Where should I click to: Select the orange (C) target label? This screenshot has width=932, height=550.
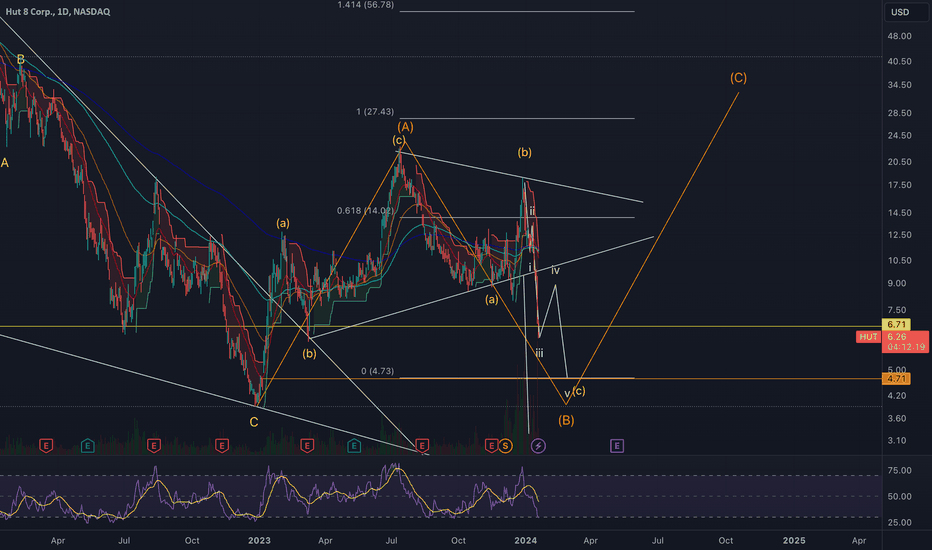(738, 78)
